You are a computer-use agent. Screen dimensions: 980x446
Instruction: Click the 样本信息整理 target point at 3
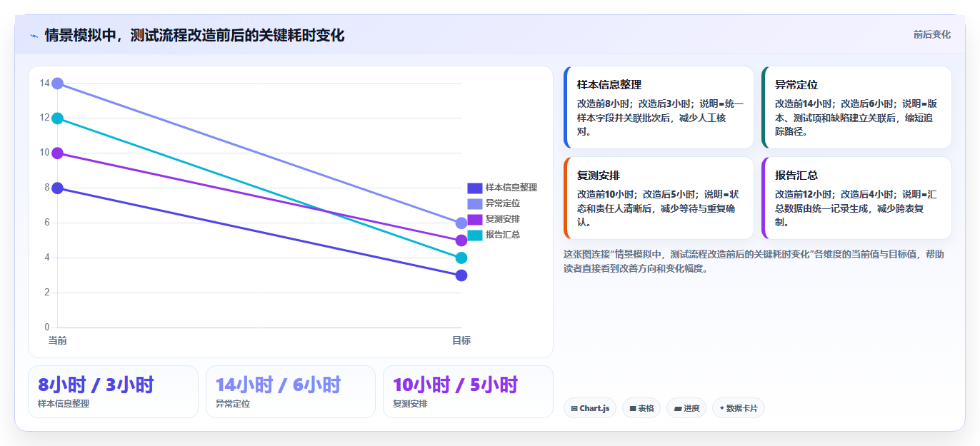pos(461,275)
